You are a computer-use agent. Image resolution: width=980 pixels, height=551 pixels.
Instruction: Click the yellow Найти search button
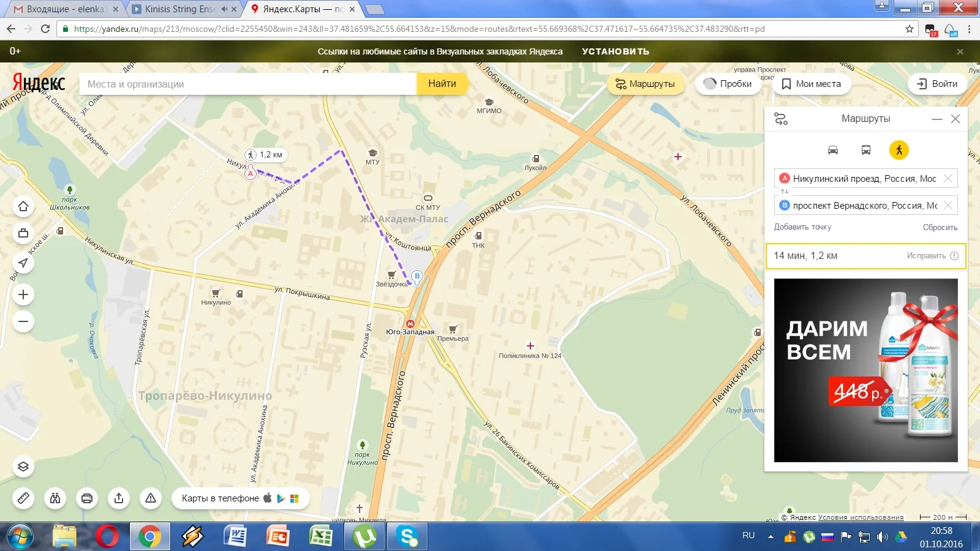pos(442,84)
